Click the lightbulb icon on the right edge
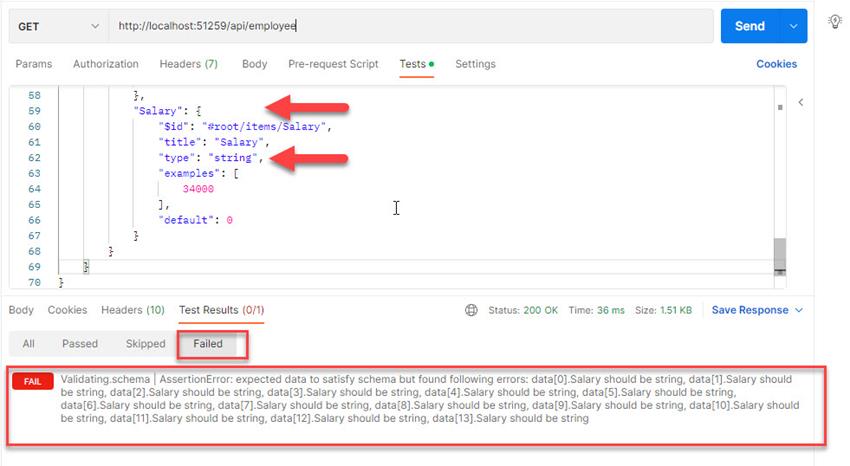 coord(835,22)
